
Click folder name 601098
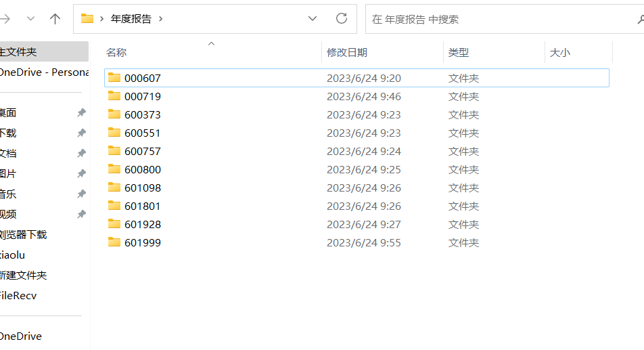143,188
